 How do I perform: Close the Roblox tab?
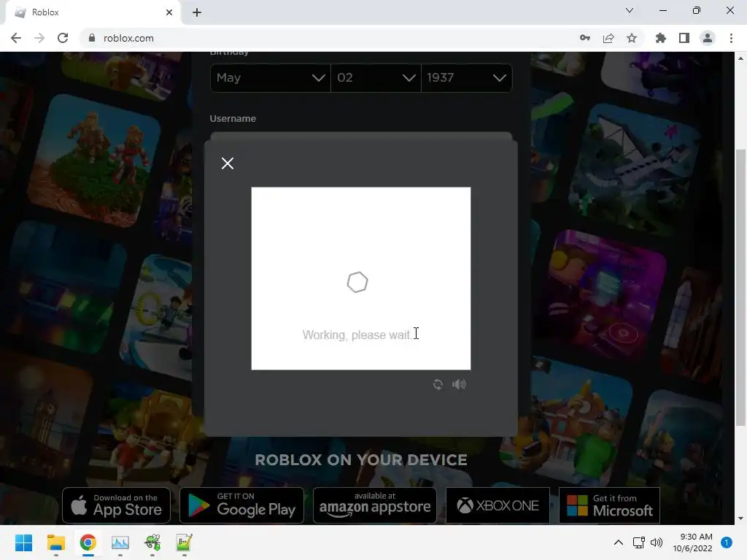(169, 12)
